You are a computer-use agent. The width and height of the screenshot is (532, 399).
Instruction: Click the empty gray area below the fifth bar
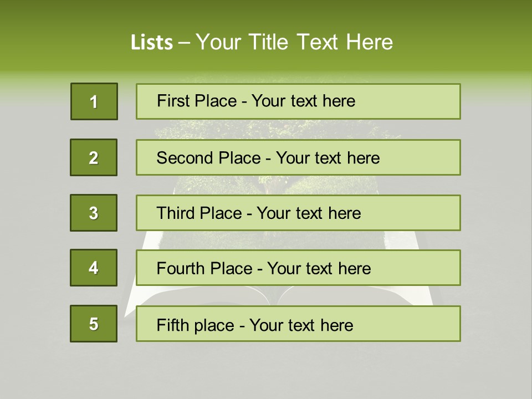point(266,370)
